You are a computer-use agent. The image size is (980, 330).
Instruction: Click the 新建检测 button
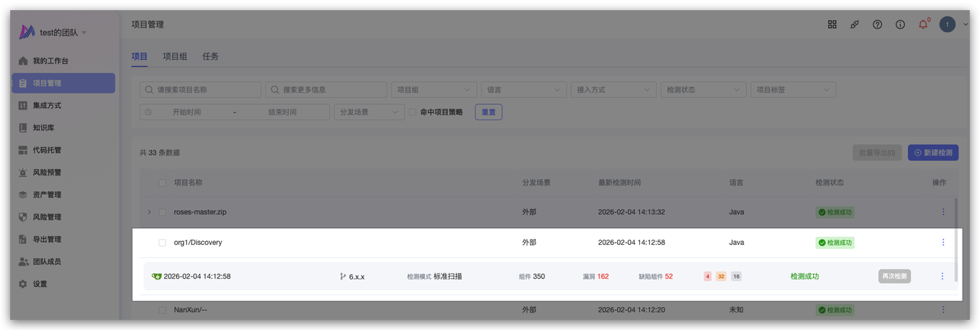point(933,152)
